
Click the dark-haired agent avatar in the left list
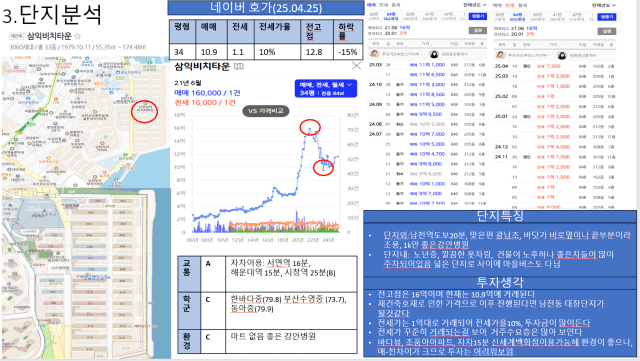434,54
